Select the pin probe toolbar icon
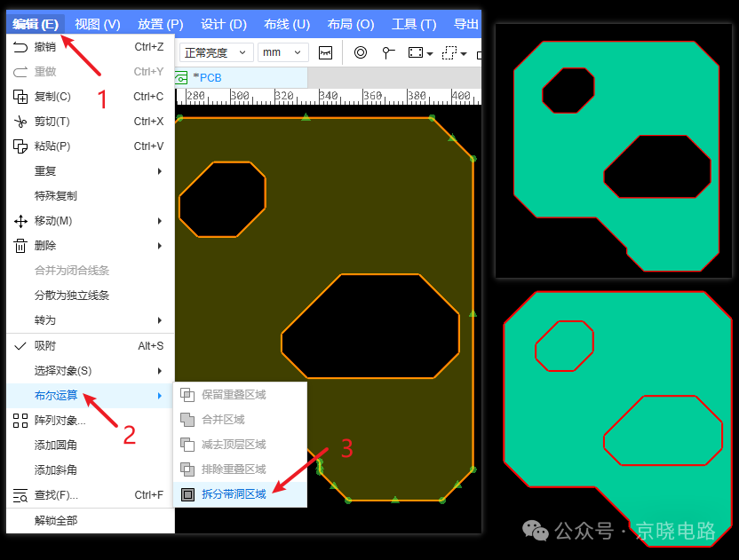The image size is (739, 560). [x=388, y=52]
